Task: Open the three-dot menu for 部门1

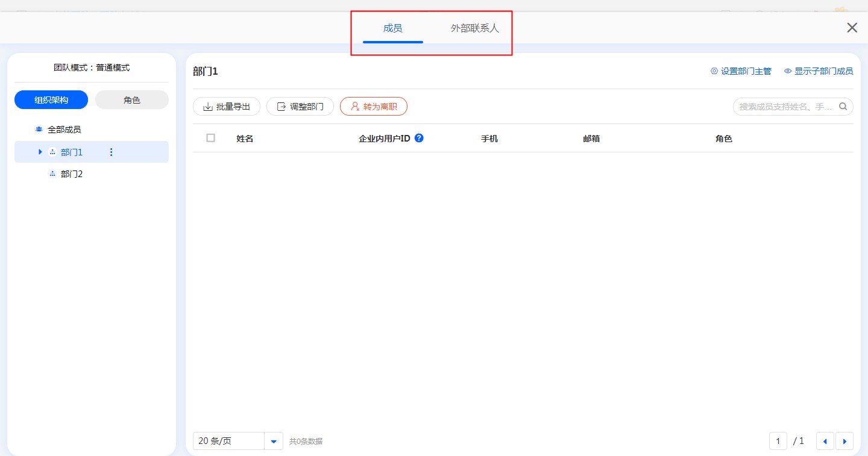Action: tap(111, 152)
